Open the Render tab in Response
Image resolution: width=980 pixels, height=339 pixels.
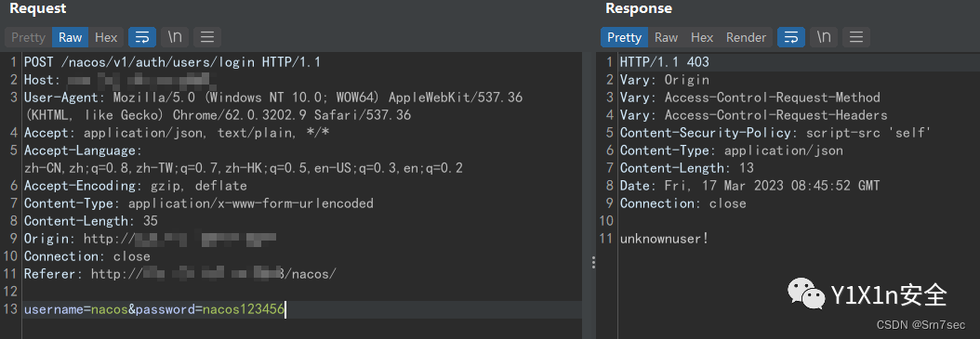747,37
